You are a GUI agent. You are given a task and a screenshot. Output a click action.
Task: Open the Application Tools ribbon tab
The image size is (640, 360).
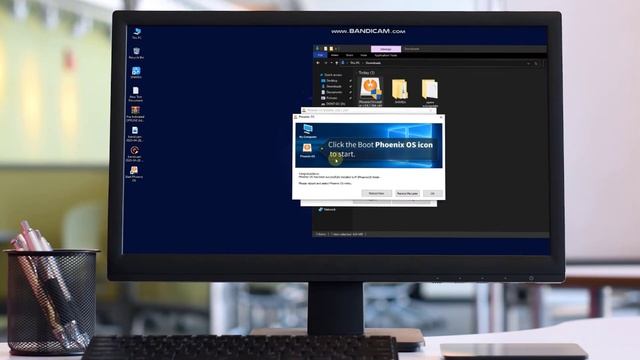pos(386,55)
